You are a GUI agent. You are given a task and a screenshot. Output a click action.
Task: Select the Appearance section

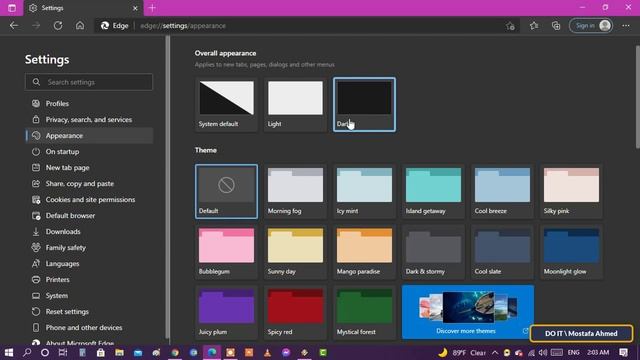point(89,136)
